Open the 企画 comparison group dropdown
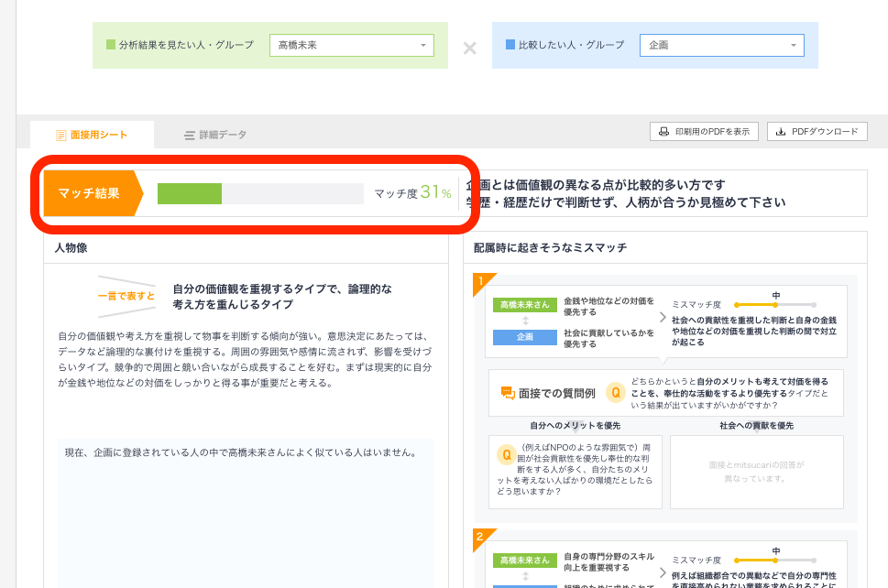The image size is (888, 588). click(721, 44)
